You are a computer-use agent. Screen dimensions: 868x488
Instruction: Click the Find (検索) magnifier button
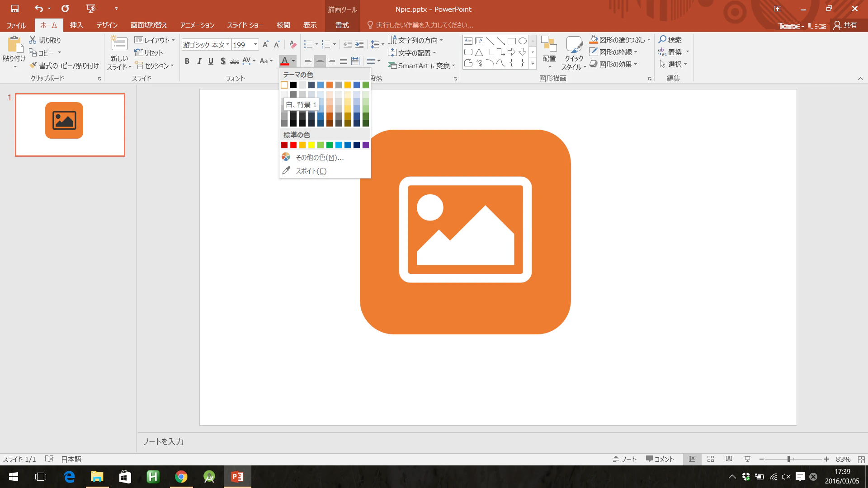tap(670, 40)
